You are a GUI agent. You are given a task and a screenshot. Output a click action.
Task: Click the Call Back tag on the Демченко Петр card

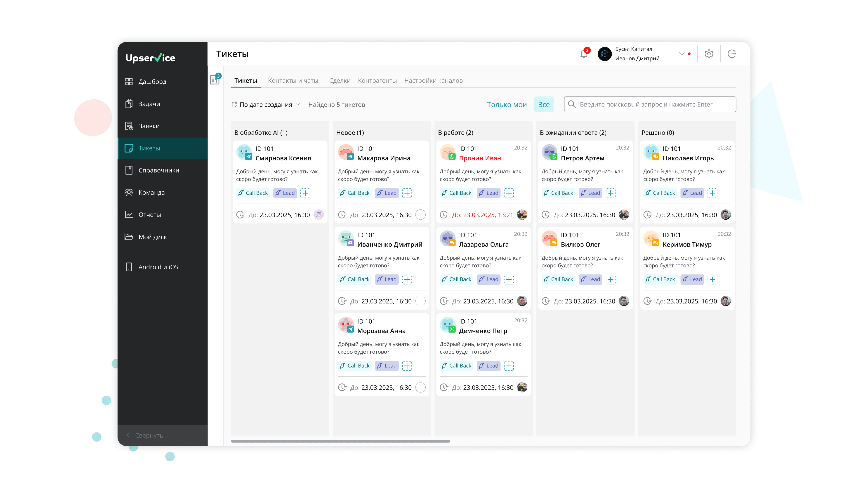(x=456, y=366)
